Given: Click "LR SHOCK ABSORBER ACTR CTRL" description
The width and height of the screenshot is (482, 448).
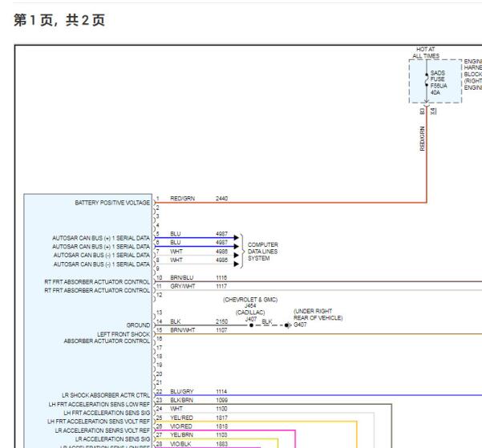Looking at the screenshot, I should pos(106,395).
